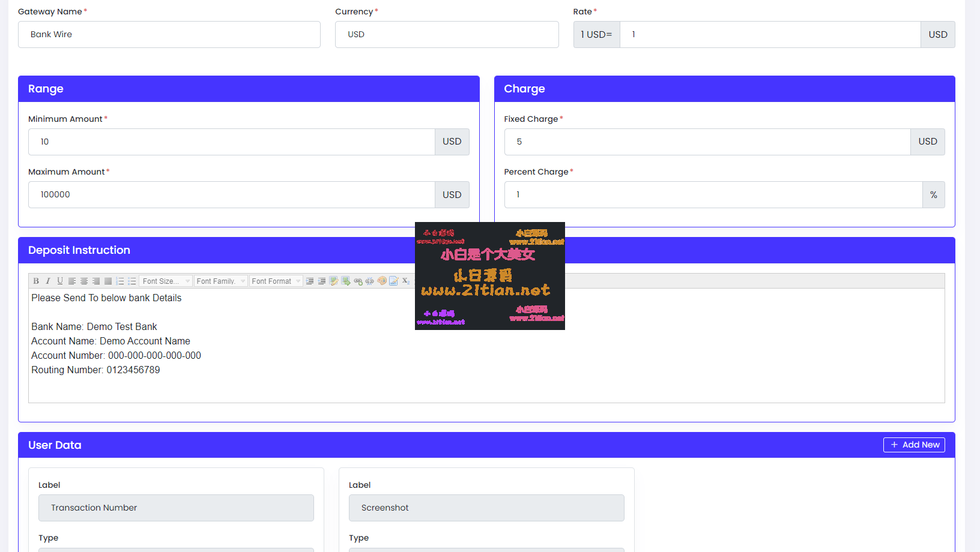980x552 pixels.
Task: Click the Add New button in User Data
Action: click(x=914, y=445)
